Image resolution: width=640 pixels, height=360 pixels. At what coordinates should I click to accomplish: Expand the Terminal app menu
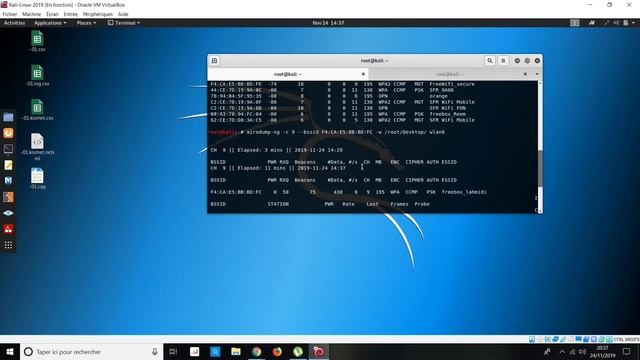coord(124,23)
